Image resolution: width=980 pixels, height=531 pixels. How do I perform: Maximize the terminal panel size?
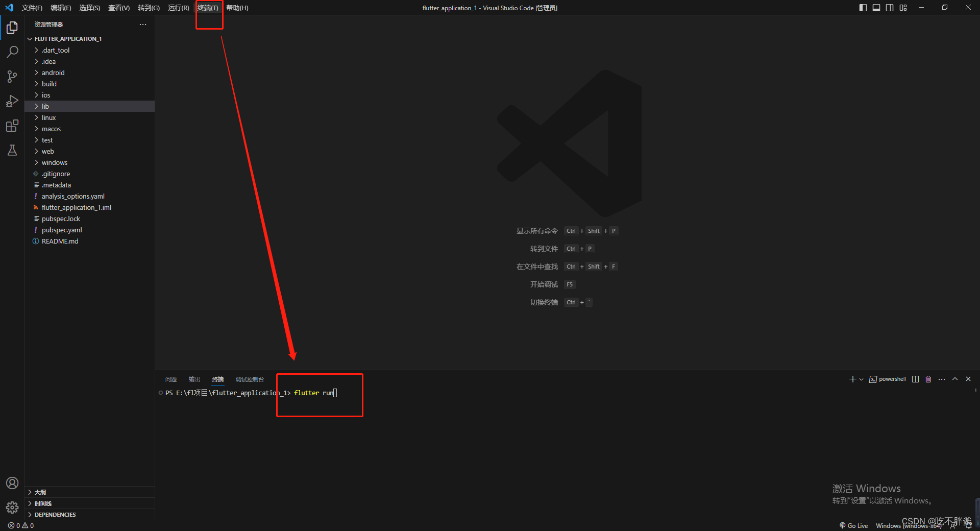point(955,379)
